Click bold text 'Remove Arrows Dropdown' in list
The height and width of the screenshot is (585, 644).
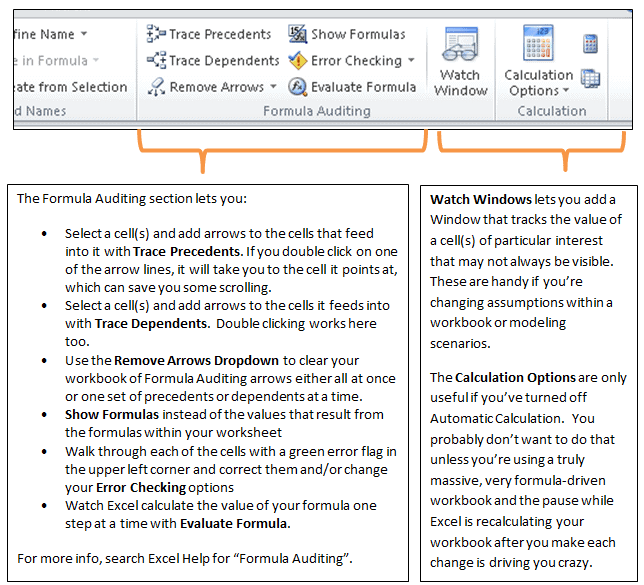(196, 360)
